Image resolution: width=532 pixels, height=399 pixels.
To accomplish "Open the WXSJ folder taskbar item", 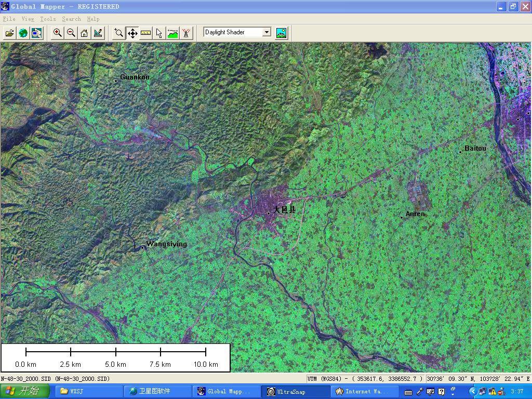I will tap(88, 391).
